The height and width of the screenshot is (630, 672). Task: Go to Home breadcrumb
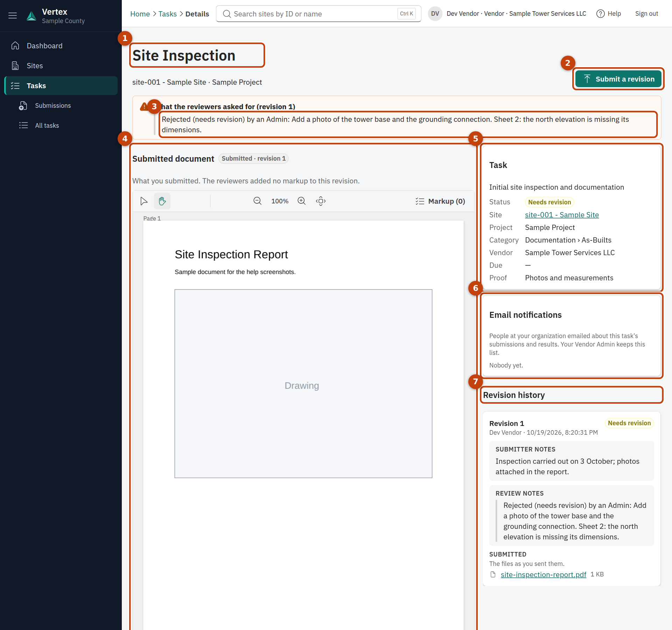point(140,14)
